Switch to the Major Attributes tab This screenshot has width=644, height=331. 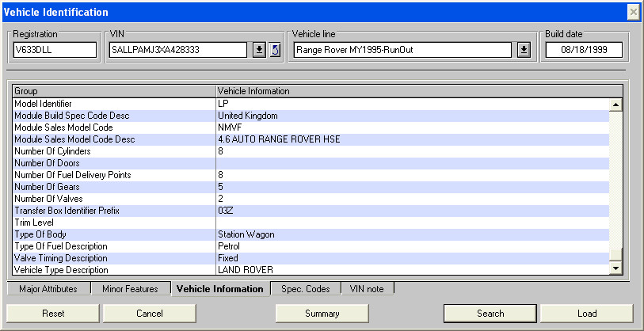[x=48, y=289]
